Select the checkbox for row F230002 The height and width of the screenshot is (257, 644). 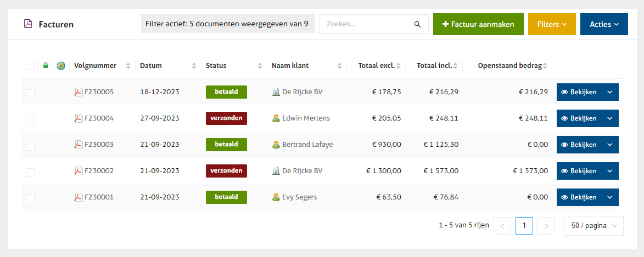click(30, 172)
